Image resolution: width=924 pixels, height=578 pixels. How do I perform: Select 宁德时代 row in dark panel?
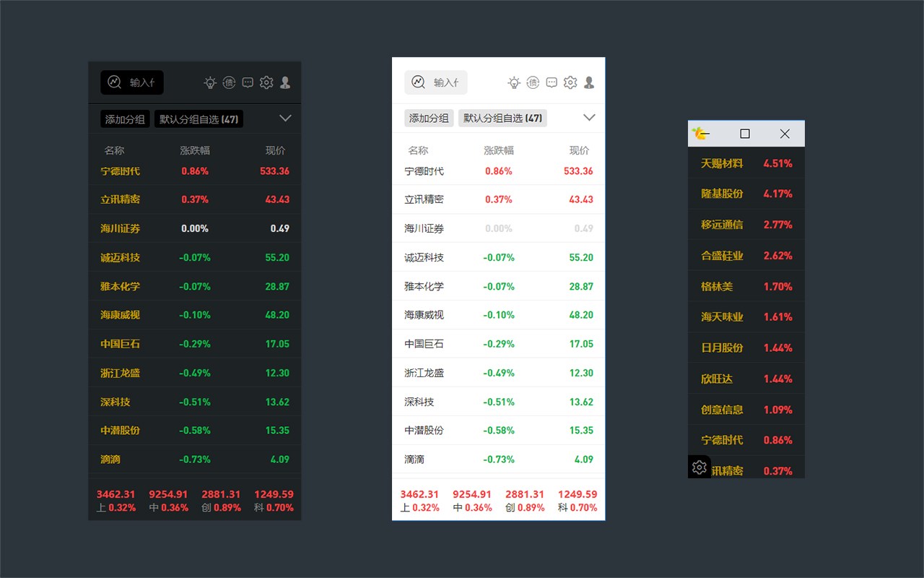[x=195, y=171]
